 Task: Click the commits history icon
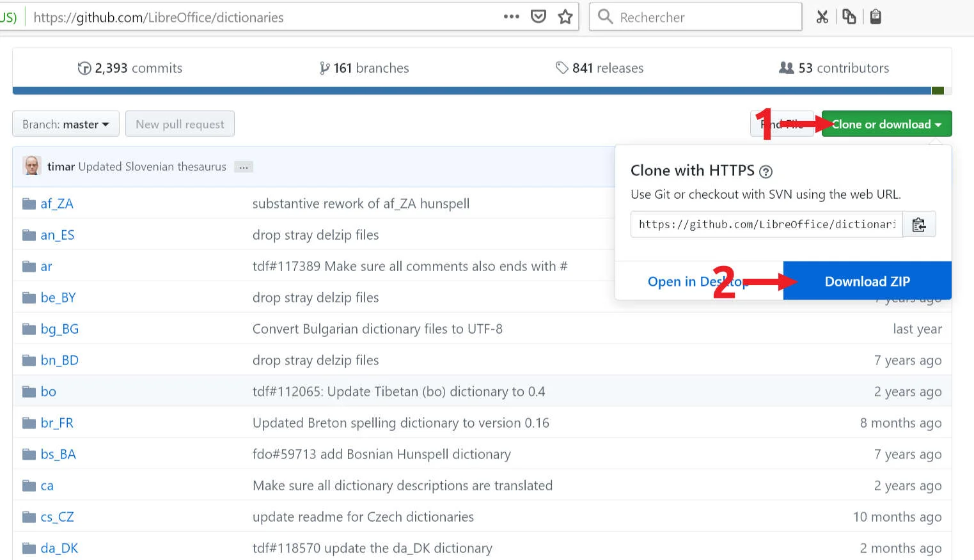84,68
